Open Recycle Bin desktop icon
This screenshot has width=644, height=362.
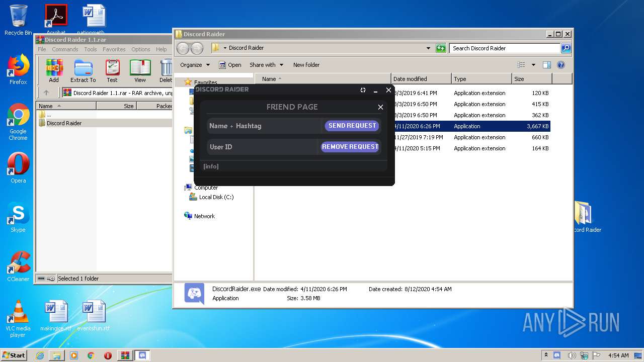click(18, 20)
